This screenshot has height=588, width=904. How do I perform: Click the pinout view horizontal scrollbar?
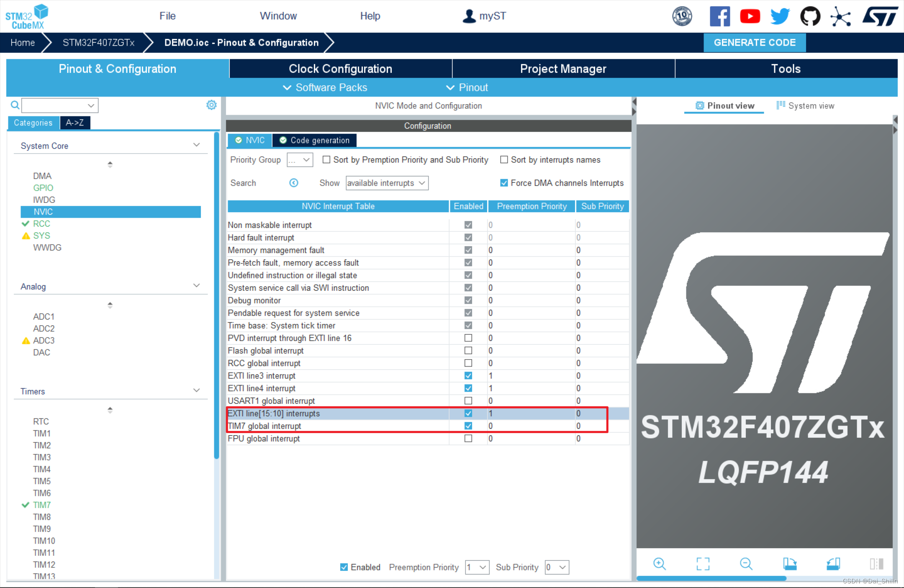711,578
